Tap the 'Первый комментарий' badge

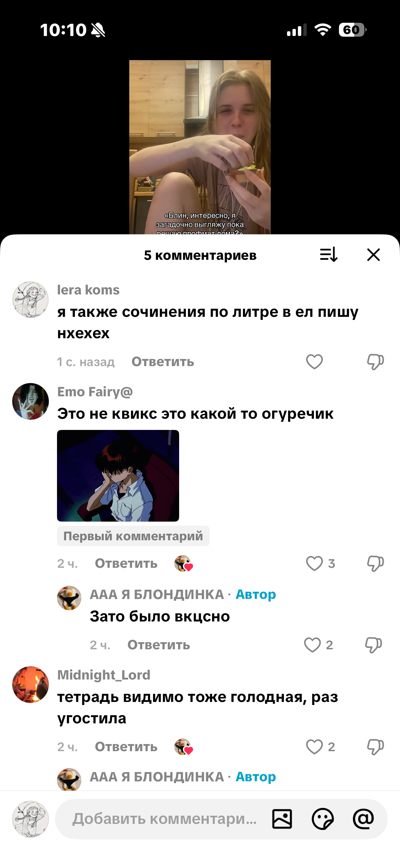coord(133,536)
